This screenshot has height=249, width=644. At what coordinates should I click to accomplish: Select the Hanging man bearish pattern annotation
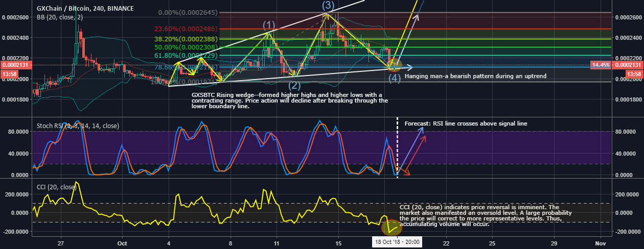pos(475,76)
